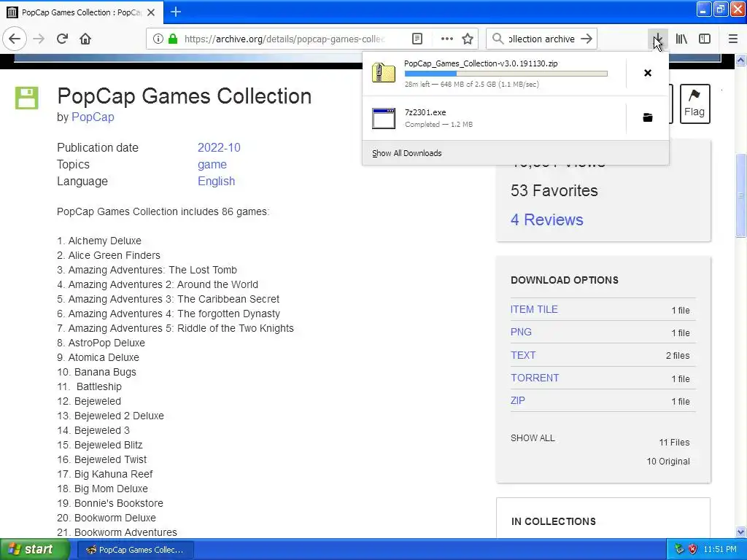747x560 pixels.
Task: Click the scrollbar down arrow
Action: [x=741, y=532]
